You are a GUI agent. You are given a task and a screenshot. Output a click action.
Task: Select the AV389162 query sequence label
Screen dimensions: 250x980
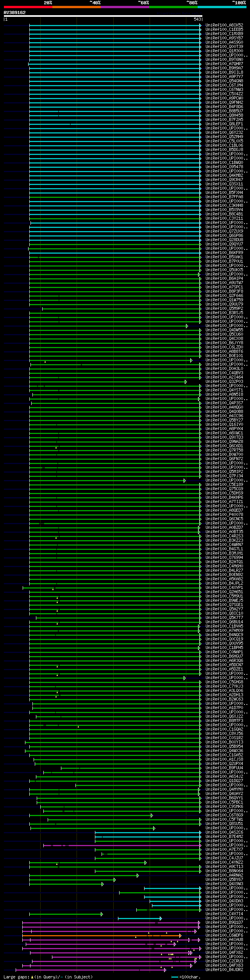[15, 12]
